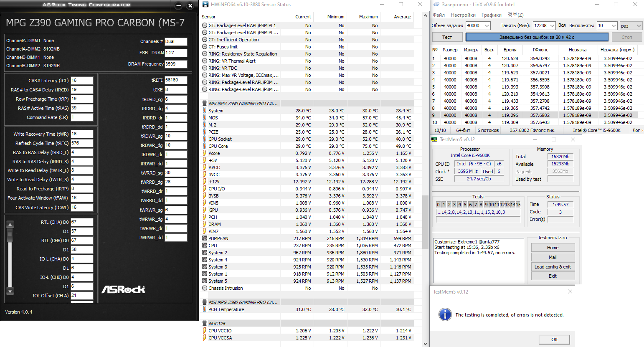This screenshot has width=644, height=347.
Task: Click OK in the TestMem5 completion dialog
Action: 555,339
